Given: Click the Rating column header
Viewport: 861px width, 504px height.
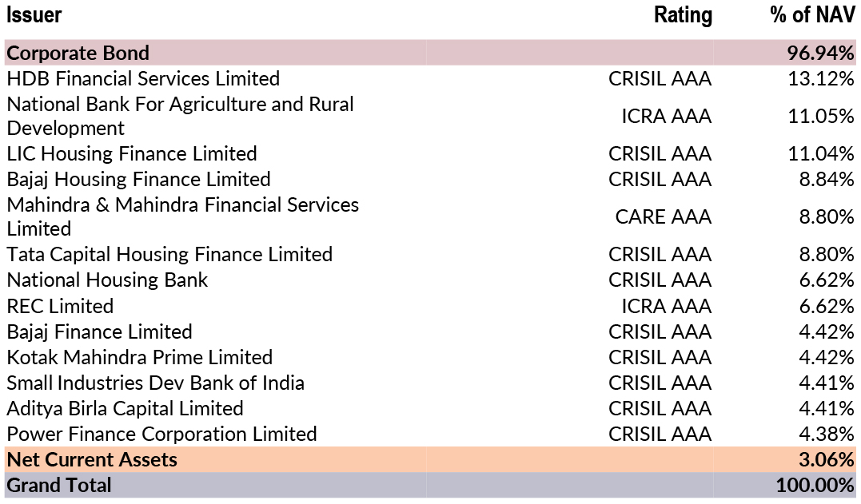Looking at the screenshot, I should (x=682, y=15).
